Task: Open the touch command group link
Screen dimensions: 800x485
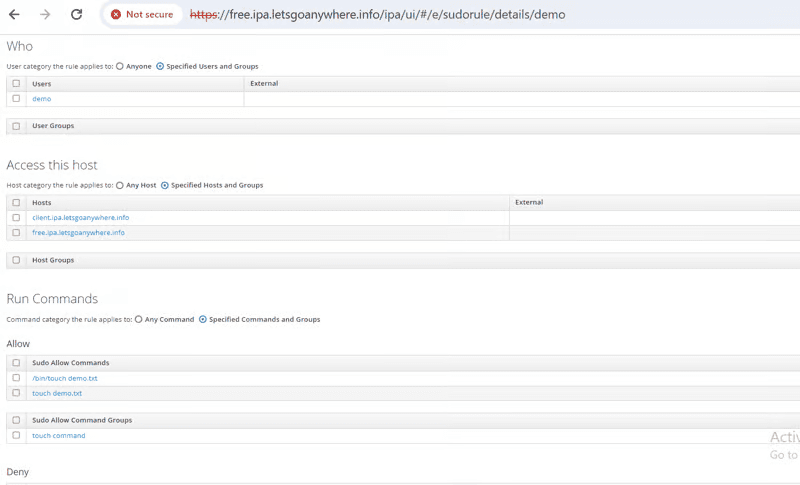Action: click(x=58, y=435)
